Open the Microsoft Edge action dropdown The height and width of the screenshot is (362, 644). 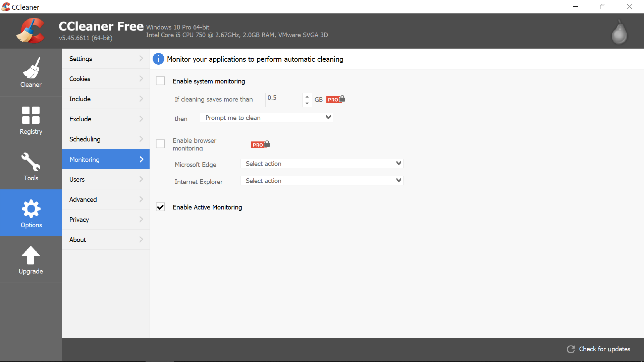pos(322,164)
